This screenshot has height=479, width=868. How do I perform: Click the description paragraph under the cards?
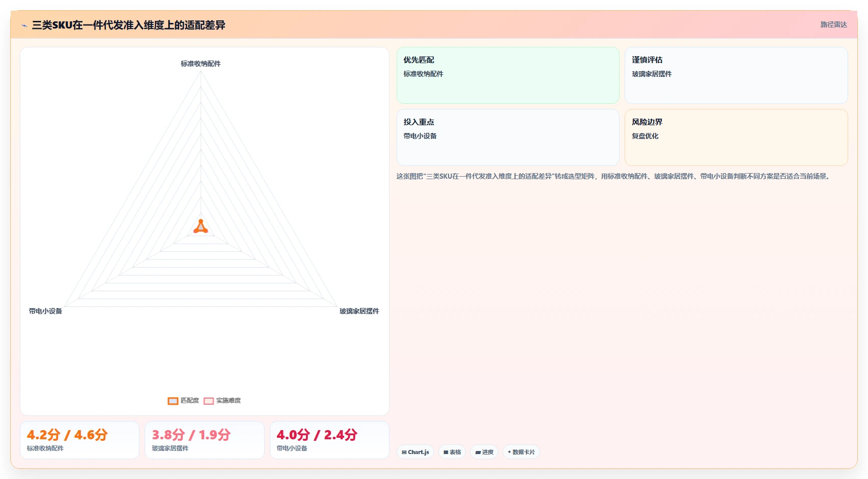pyautogui.click(x=614, y=176)
